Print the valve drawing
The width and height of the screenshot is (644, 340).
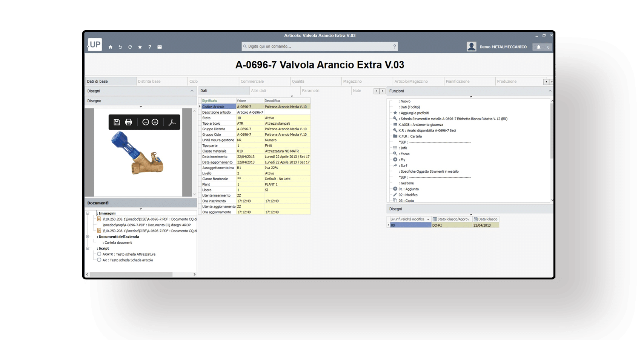[129, 122]
